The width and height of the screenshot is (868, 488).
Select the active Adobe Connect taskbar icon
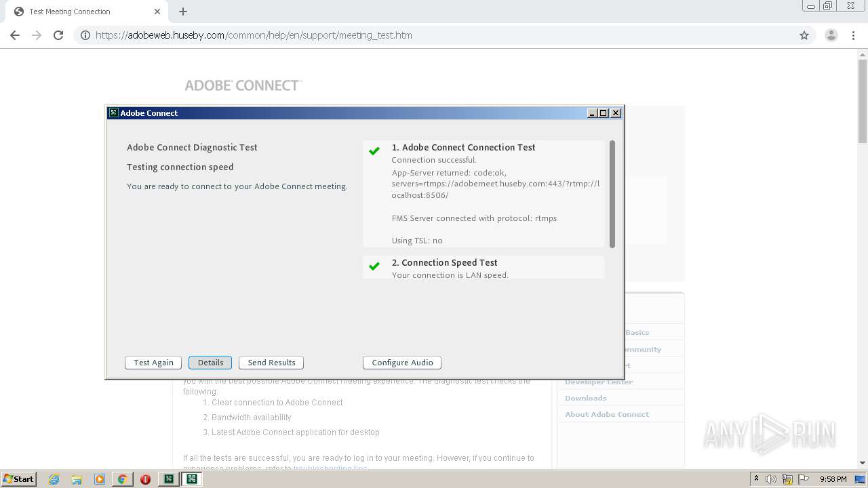point(191,479)
